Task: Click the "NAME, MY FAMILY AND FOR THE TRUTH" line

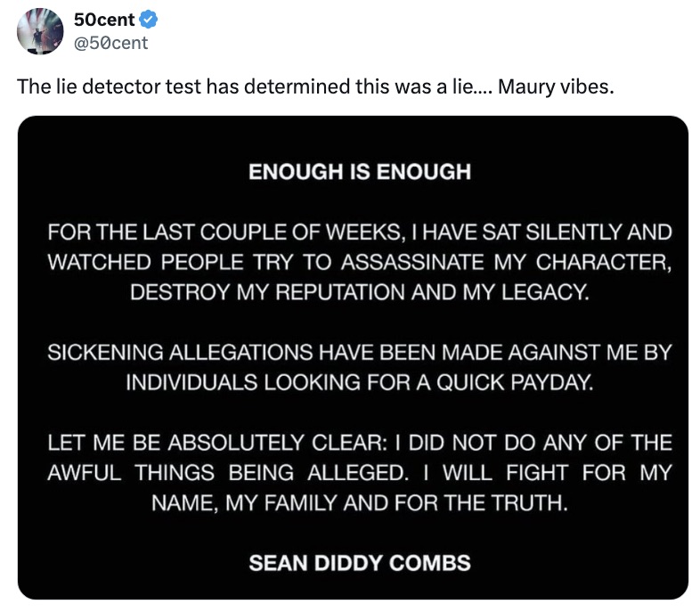Action: [x=359, y=502]
